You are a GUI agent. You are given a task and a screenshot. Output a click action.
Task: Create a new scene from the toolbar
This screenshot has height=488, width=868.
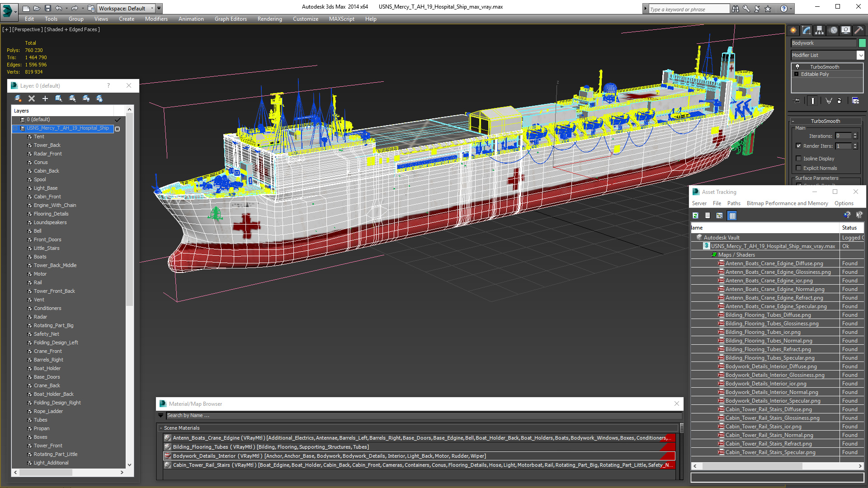26,8
